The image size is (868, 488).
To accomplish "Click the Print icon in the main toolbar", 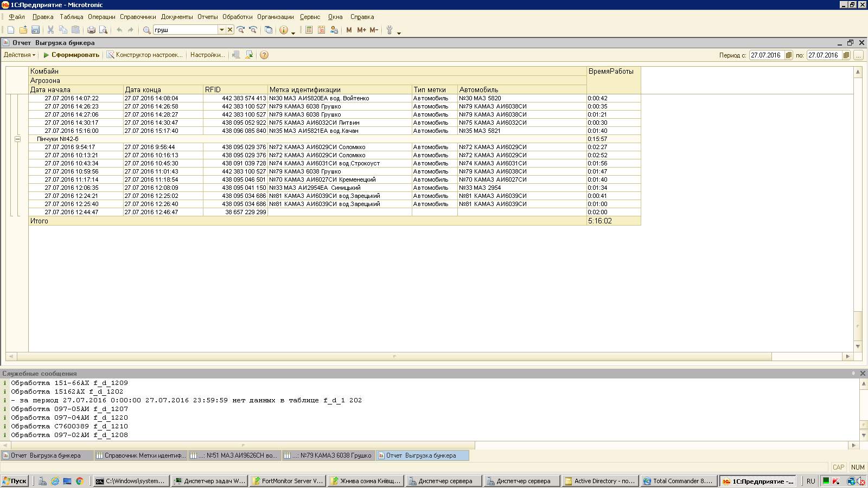I will [91, 30].
